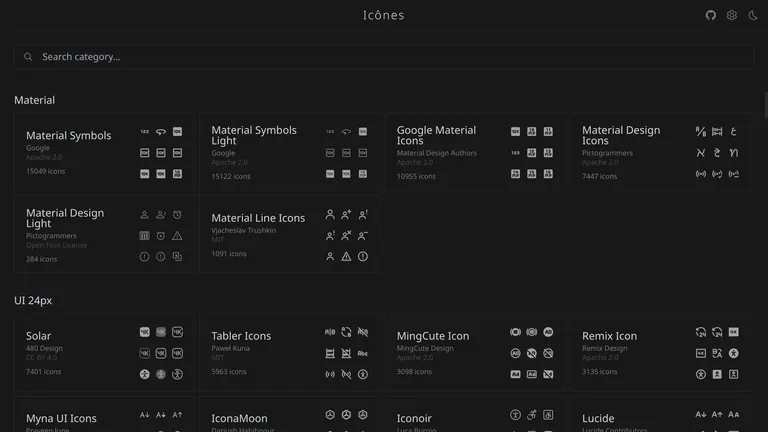
Task: Click the alarm clock icon in Material Design Light
Action: [x=177, y=215]
